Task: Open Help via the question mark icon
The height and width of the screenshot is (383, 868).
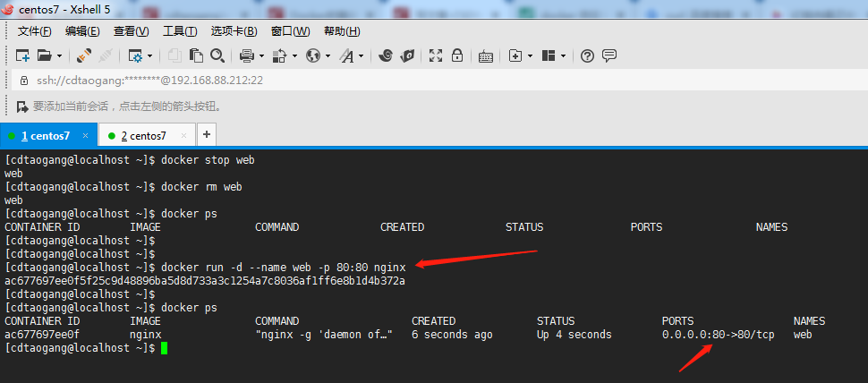Action: pyautogui.click(x=587, y=55)
